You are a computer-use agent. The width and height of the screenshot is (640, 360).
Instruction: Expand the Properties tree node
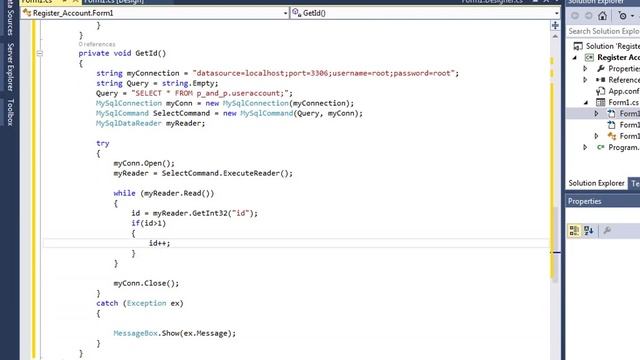point(585,69)
